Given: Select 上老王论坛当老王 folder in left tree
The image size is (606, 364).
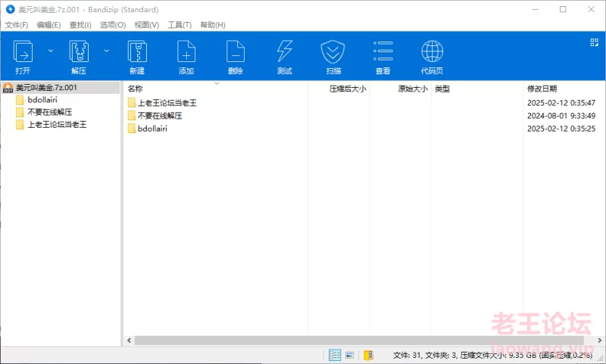Looking at the screenshot, I should pos(58,125).
